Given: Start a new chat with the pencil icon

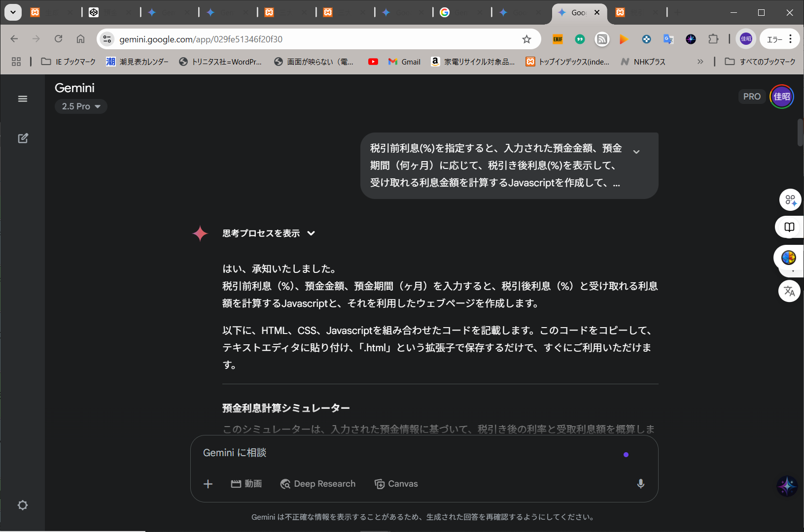Looking at the screenshot, I should [x=23, y=138].
